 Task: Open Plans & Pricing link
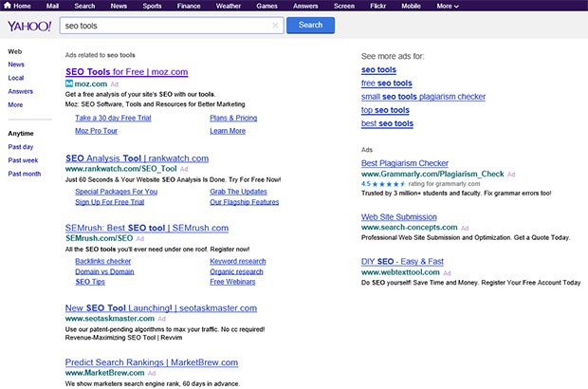[x=233, y=118]
